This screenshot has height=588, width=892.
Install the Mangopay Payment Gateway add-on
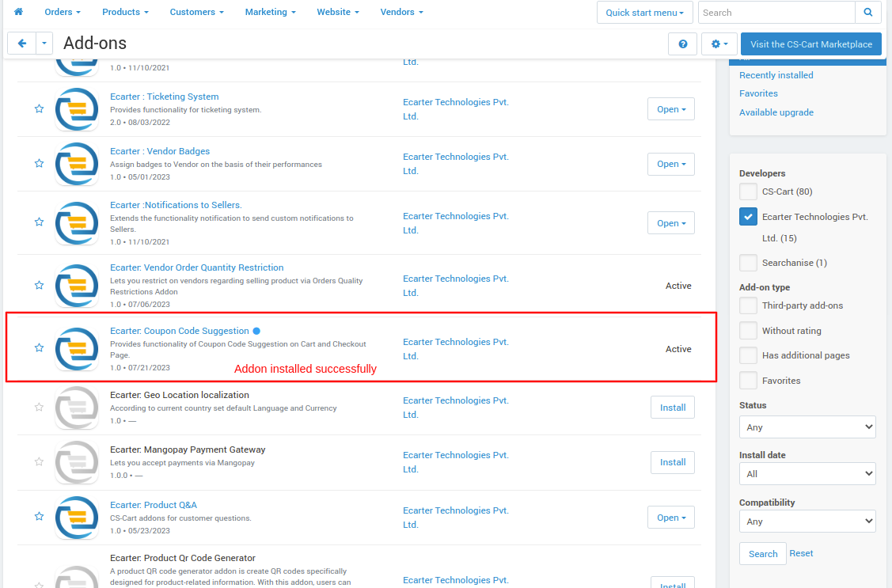673,462
